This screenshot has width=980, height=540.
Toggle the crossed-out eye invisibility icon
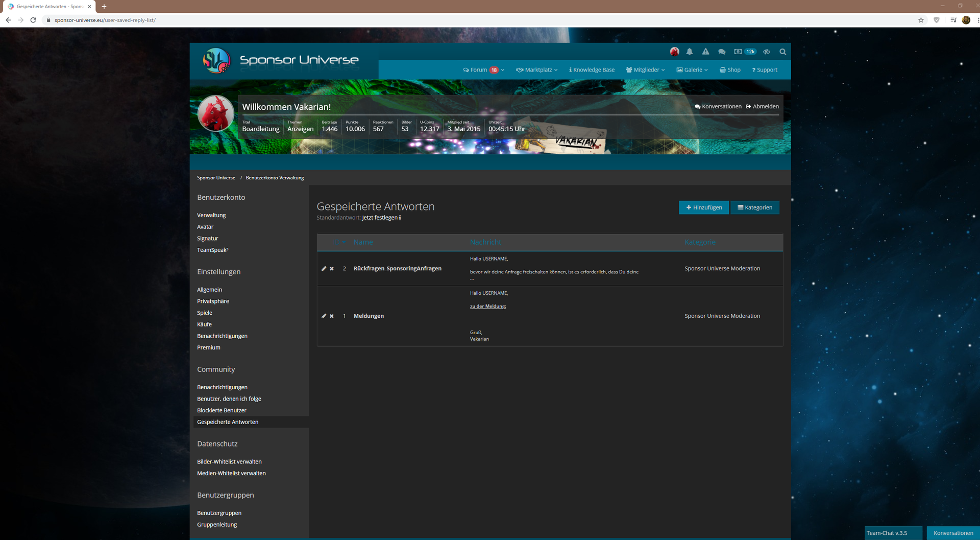pos(767,52)
